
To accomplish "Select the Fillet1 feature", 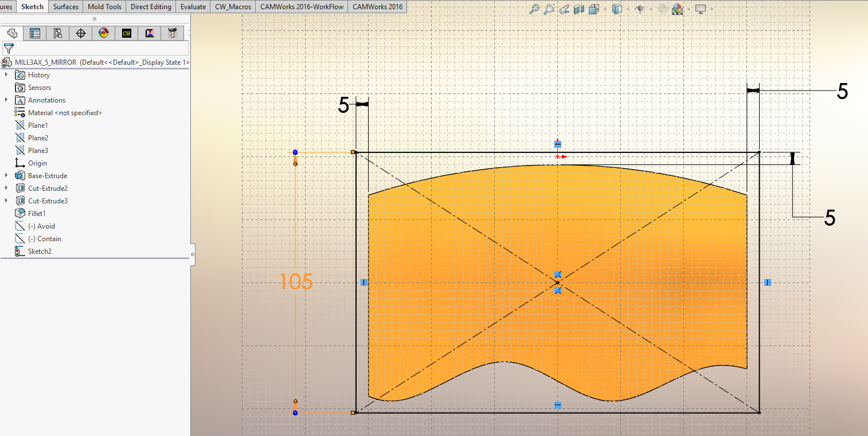I will tap(36, 214).
